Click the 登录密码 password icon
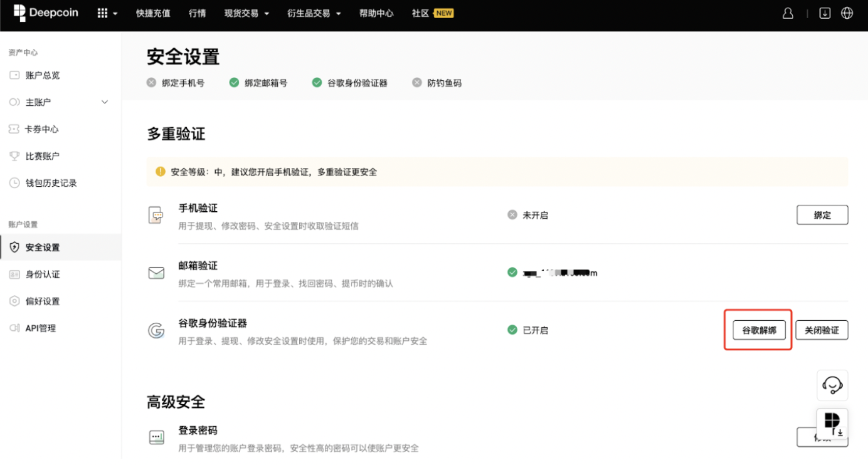 tap(156, 437)
